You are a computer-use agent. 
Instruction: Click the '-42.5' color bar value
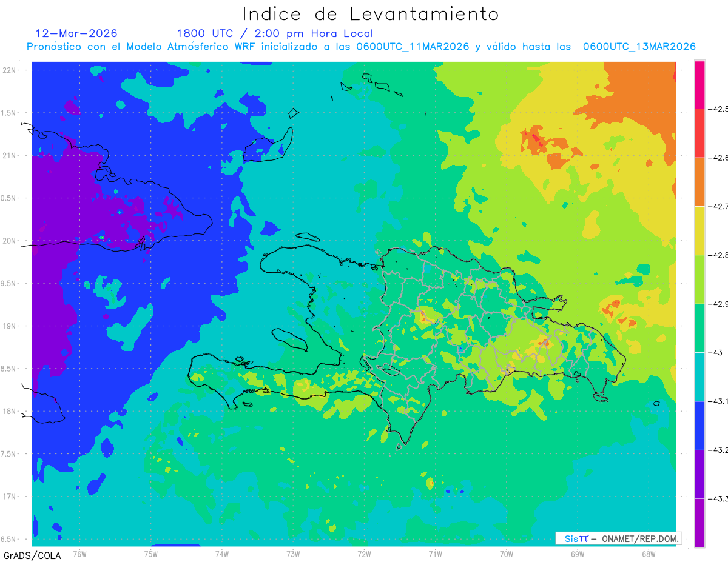(719, 109)
